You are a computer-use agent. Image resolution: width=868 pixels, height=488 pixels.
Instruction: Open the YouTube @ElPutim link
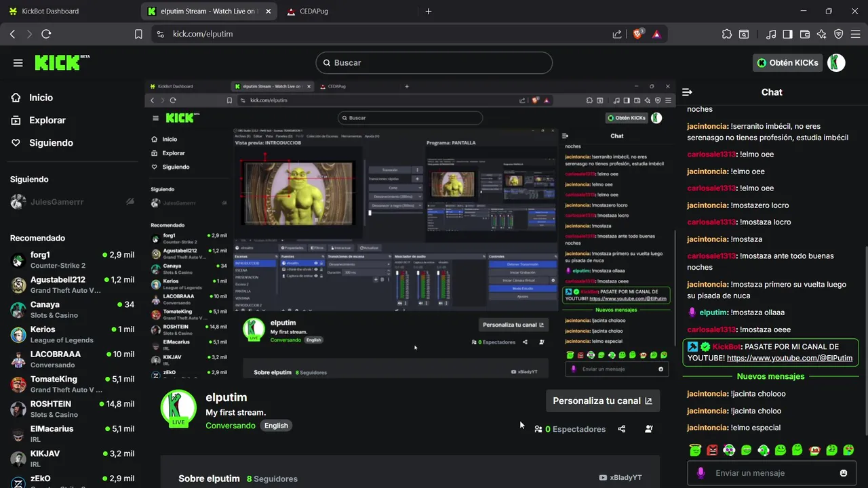pyautogui.click(x=789, y=358)
